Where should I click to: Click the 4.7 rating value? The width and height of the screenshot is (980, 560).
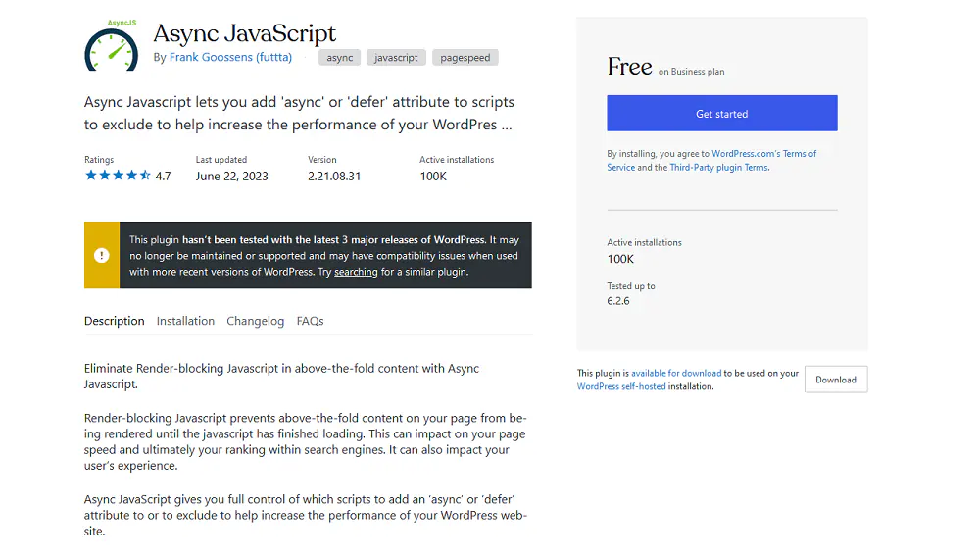click(x=163, y=177)
